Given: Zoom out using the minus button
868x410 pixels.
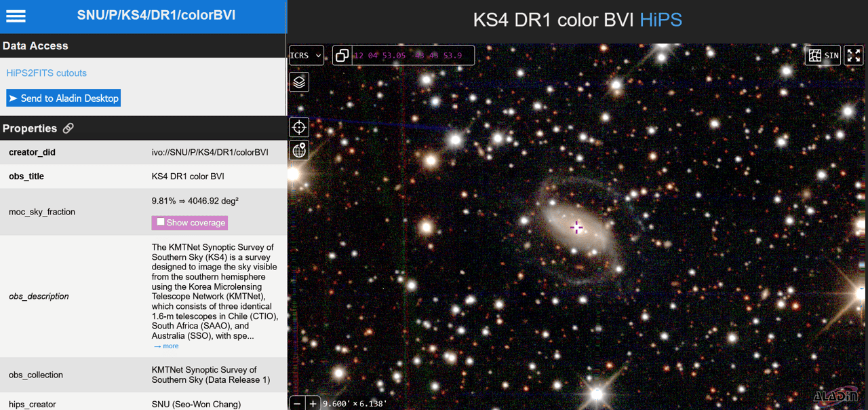Looking at the screenshot, I should (x=297, y=403).
